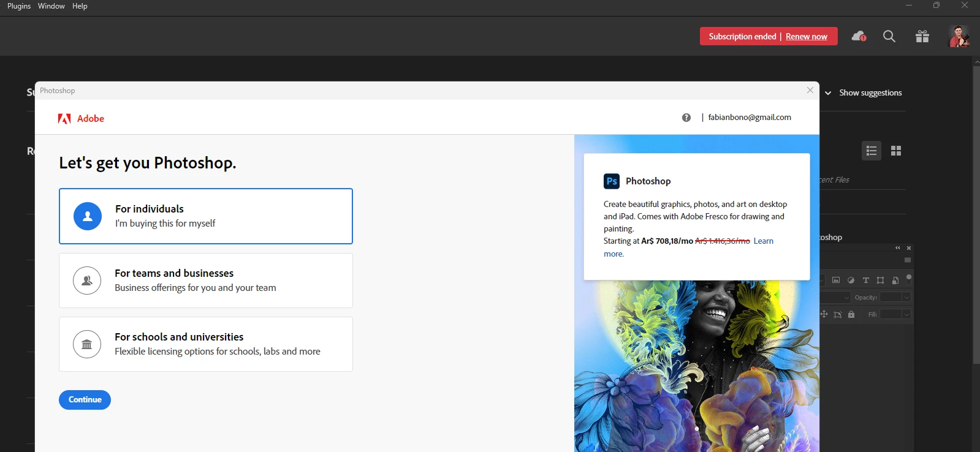Filter layers by type layer icon

point(866,281)
